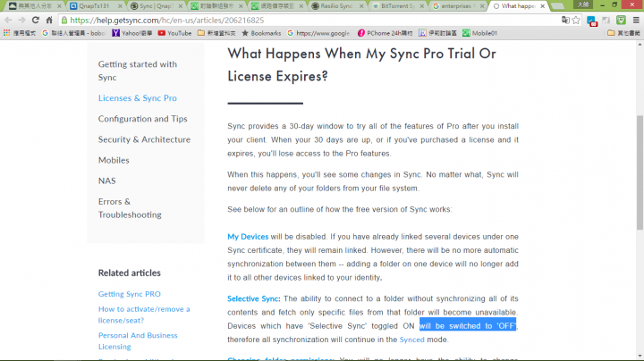Open the blue E forum bookmark
The image size is (644, 361).
(437, 33)
